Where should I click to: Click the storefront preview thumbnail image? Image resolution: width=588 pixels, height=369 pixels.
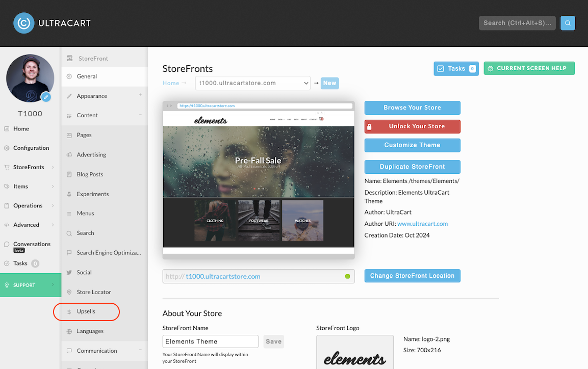(x=259, y=180)
